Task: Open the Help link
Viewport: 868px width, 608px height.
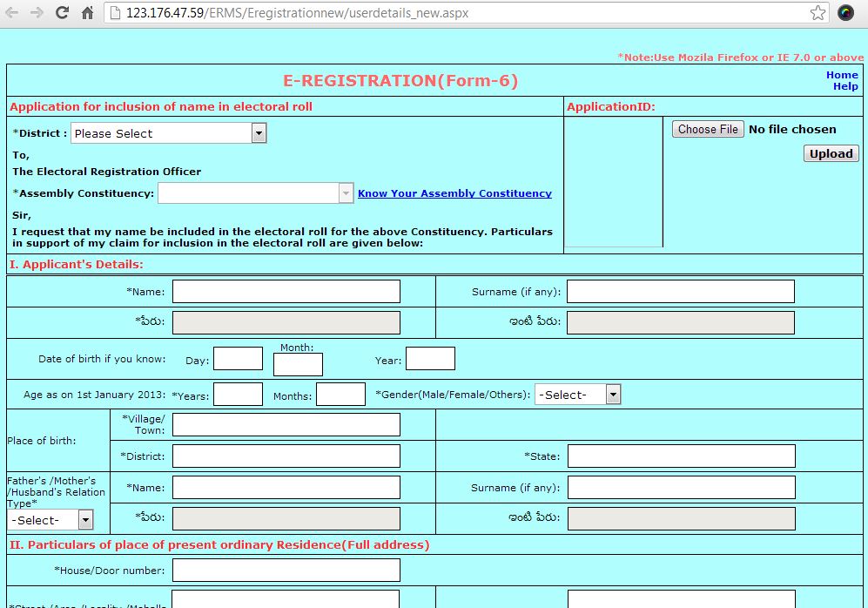Action: pyautogui.click(x=844, y=85)
